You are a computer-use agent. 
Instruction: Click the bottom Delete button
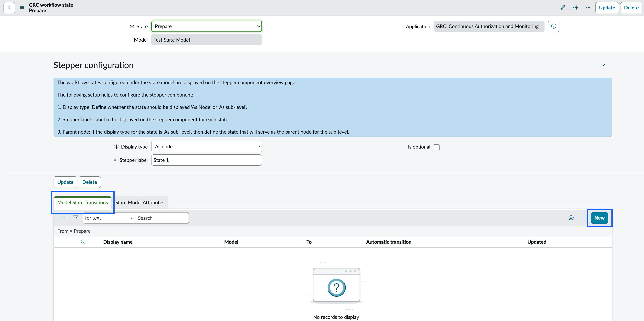pyautogui.click(x=89, y=182)
